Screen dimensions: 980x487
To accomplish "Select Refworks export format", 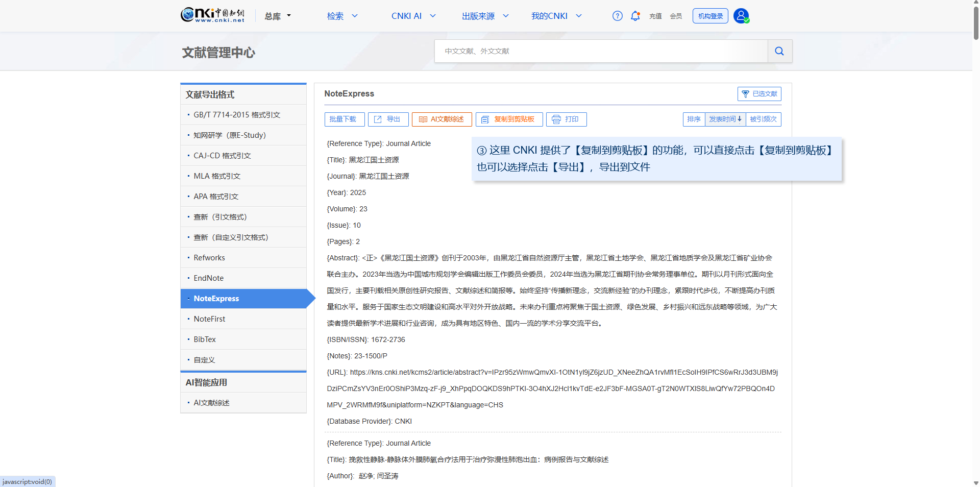I will 243,258.
